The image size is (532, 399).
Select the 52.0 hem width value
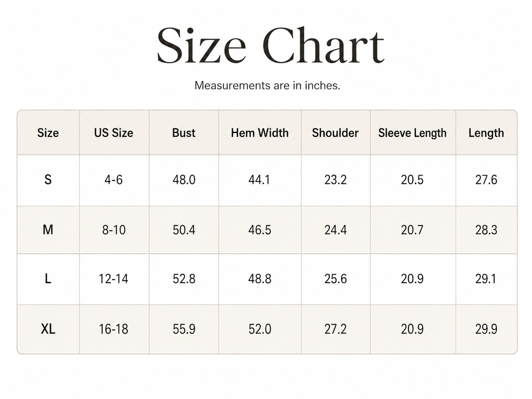260,329
